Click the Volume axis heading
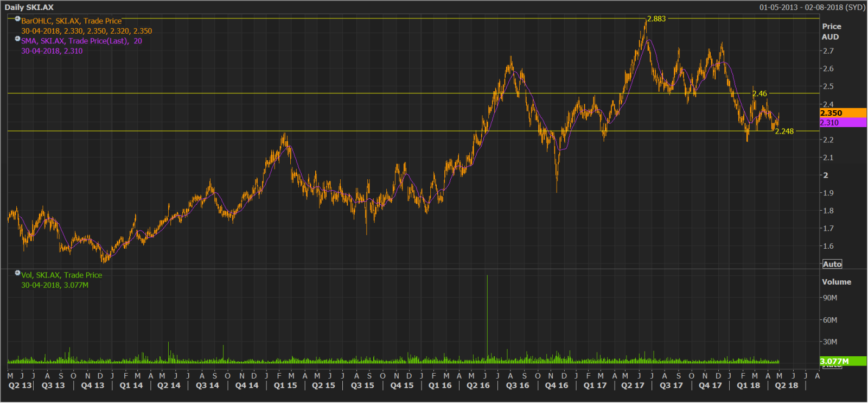The height and width of the screenshot is (403, 868). click(837, 282)
